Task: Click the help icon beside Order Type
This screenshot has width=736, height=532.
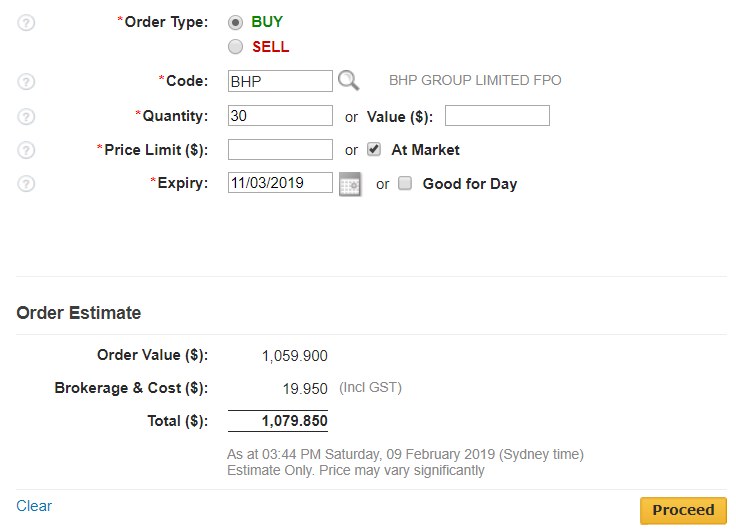Action: click(x=27, y=23)
